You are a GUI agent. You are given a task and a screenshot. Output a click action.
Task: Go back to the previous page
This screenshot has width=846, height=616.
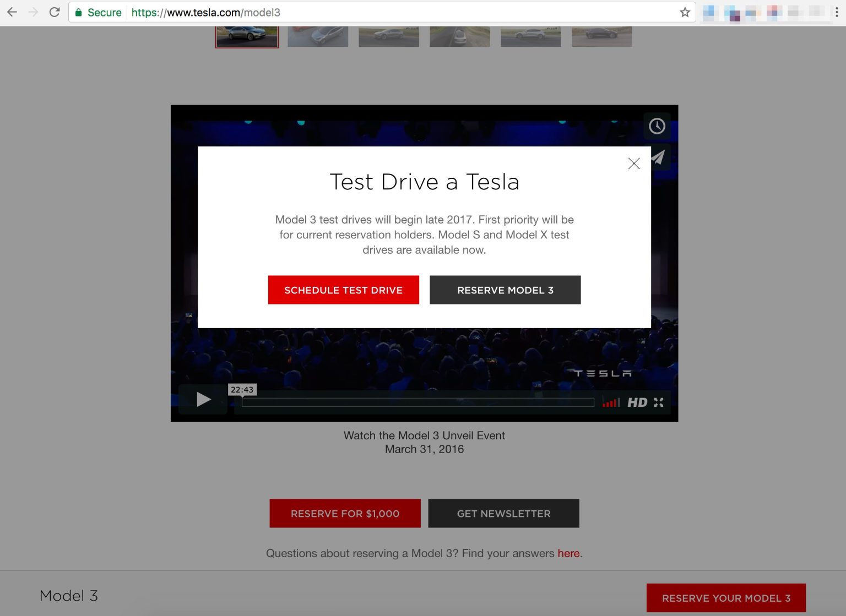point(12,12)
